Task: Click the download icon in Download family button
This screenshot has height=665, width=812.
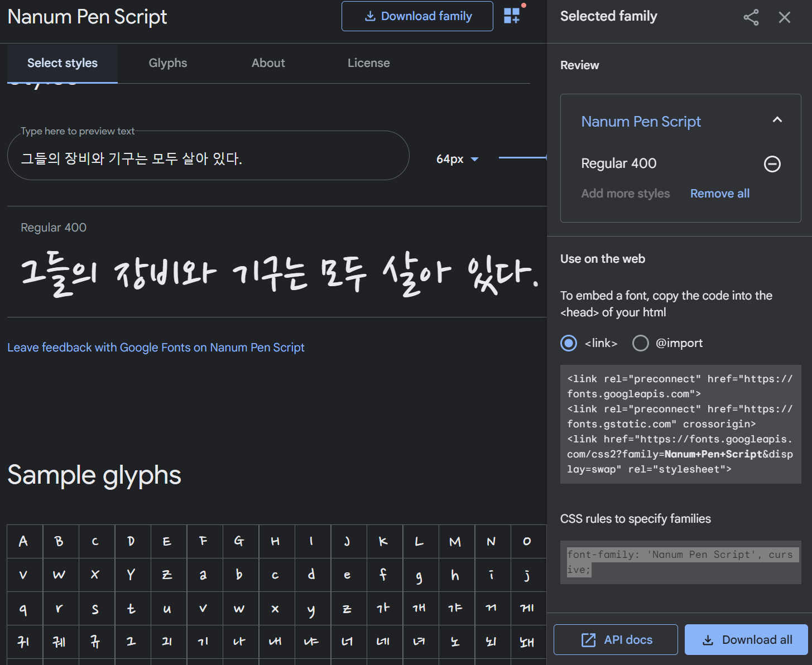Action: [x=370, y=16]
